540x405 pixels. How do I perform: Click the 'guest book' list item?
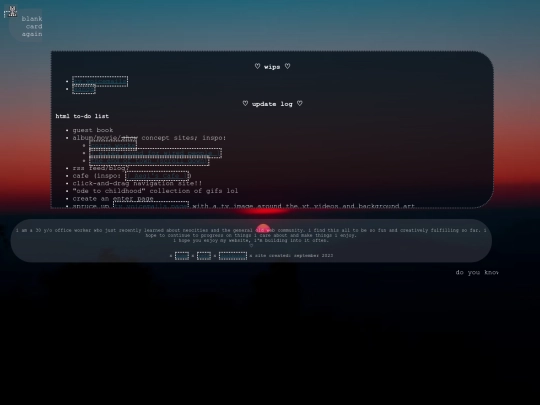[93, 130]
